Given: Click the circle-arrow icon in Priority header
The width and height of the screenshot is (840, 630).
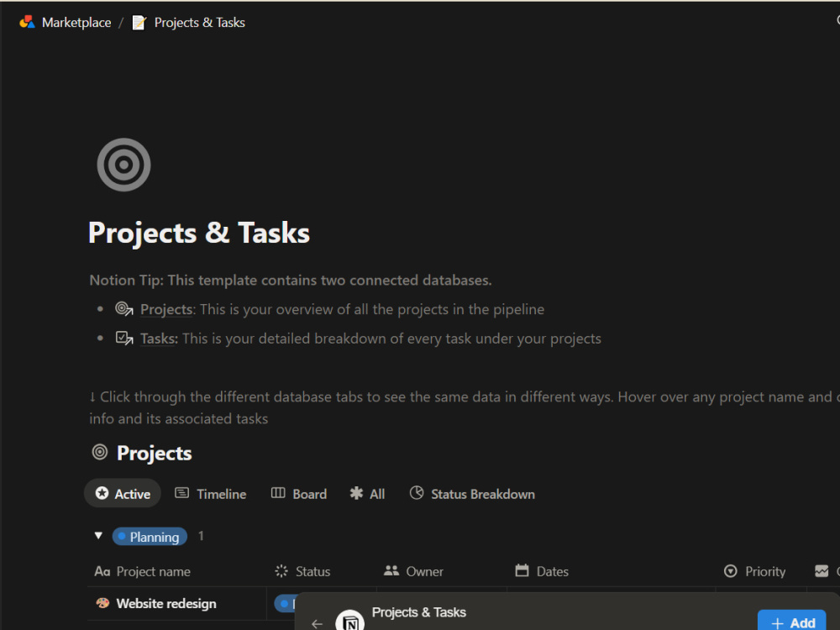Looking at the screenshot, I should tap(730, 571).
